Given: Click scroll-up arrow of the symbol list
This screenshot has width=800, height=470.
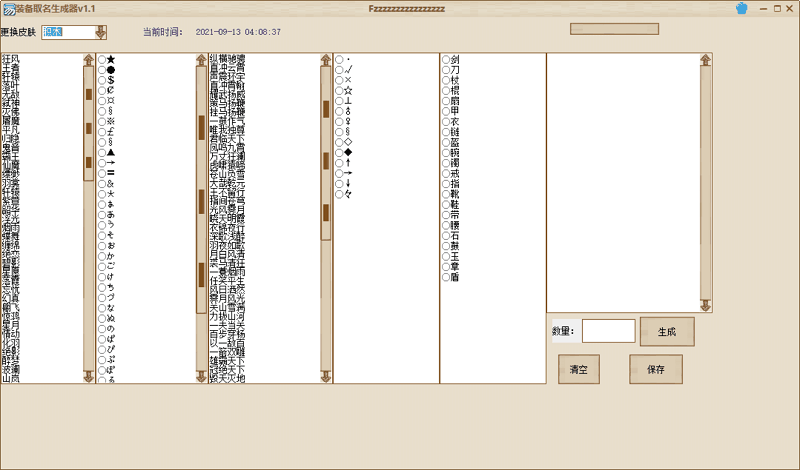Looking at the screenshot, I should (x=201, y=60).
